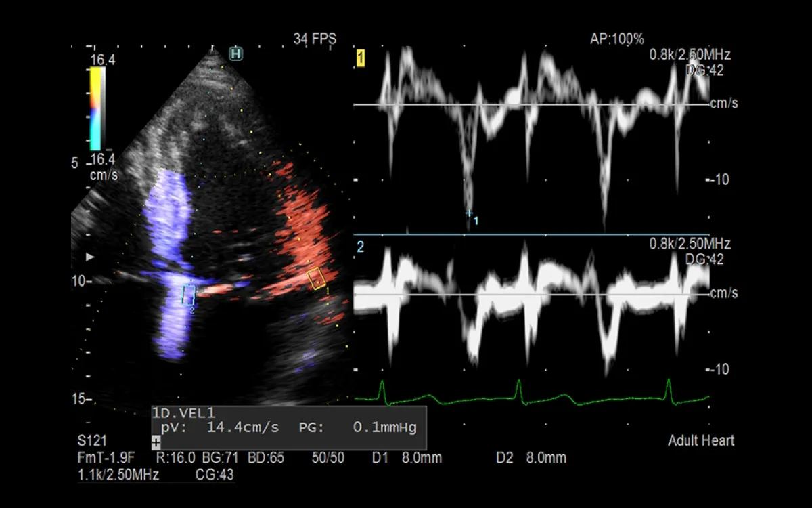Click the yellow trace number 1 badge
This screenshot has height=508, width=812.
361,59
